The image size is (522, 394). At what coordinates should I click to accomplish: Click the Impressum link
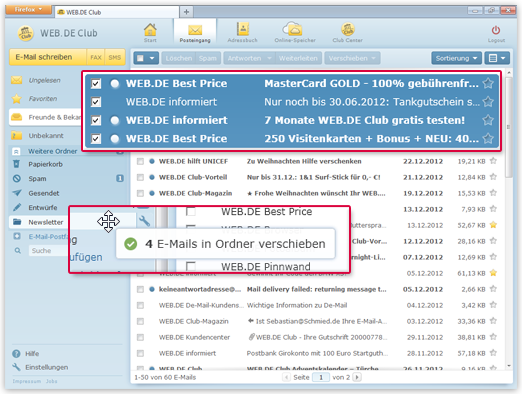click(x=27, y=381)
